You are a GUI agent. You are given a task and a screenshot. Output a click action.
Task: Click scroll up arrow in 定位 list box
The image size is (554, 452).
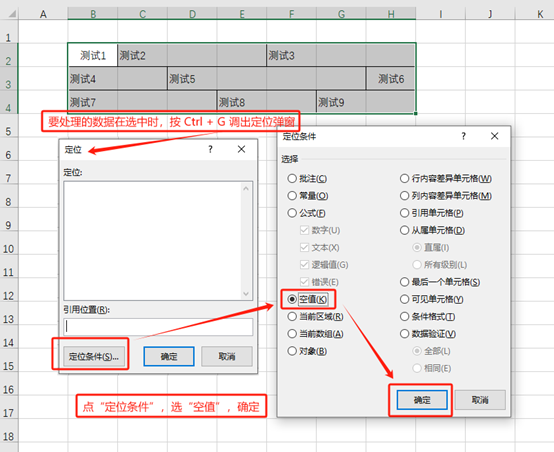pyautogui.click(x=246, y=189)
